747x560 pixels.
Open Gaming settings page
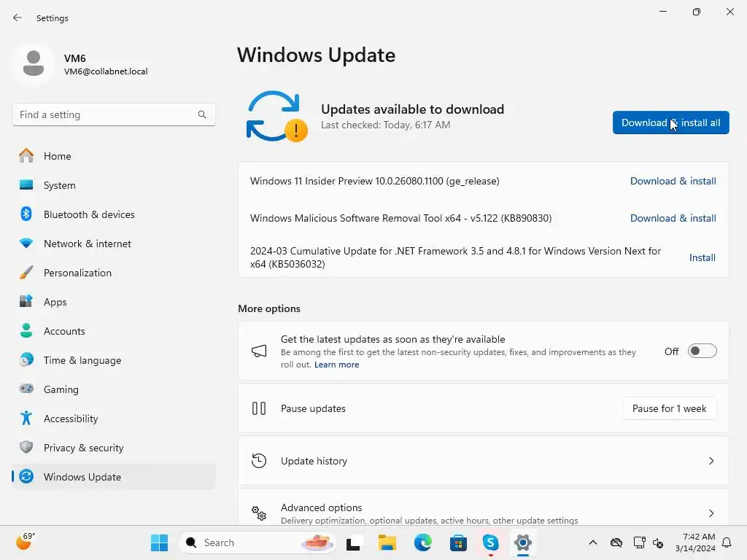(114, 389)
